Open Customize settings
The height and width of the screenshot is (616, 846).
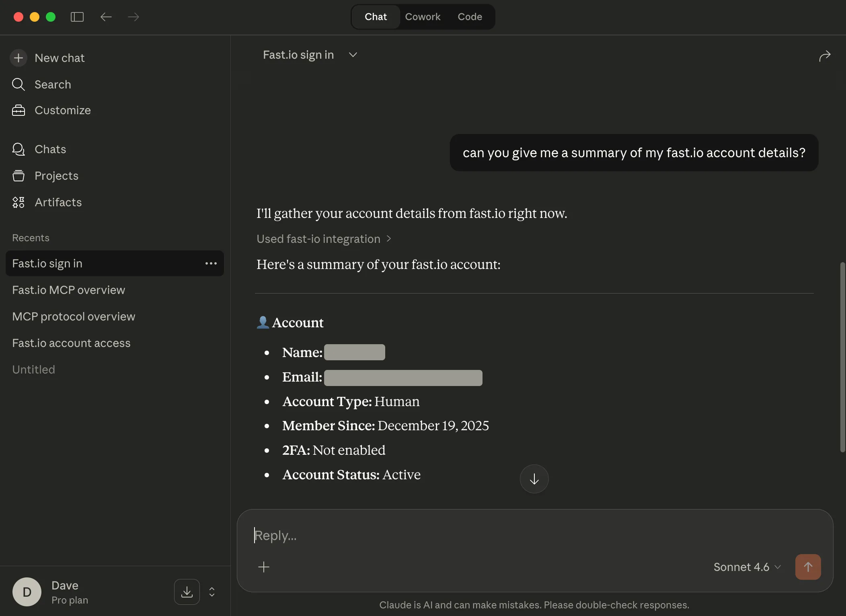click(63, 110)
